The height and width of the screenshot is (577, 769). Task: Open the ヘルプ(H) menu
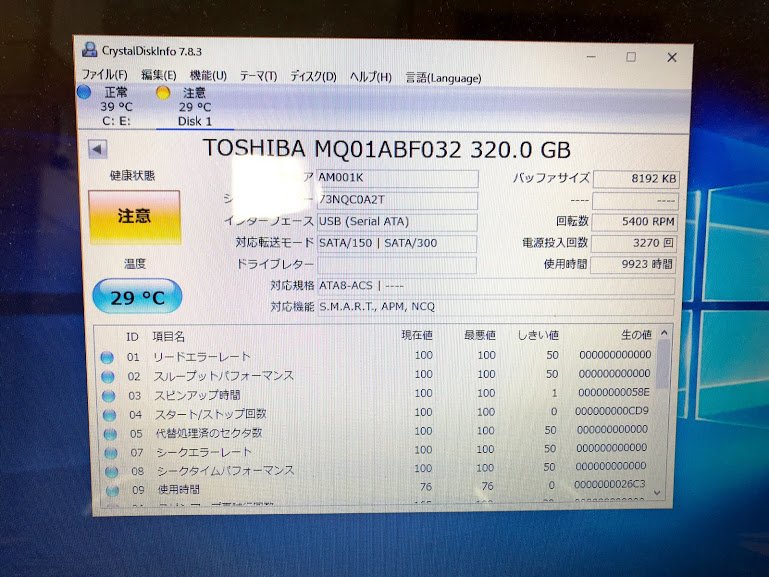pos(371,77)
